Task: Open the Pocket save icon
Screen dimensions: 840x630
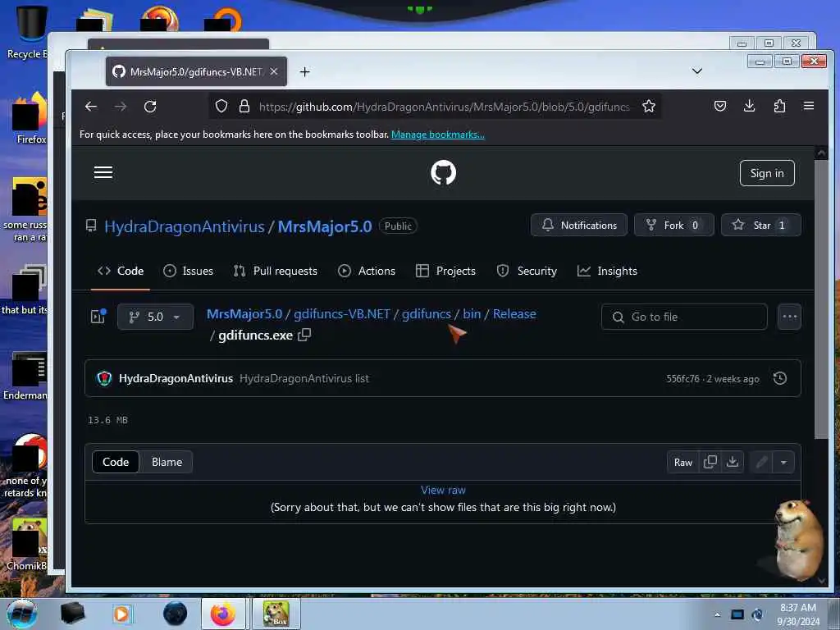Action: click(720, 106)
